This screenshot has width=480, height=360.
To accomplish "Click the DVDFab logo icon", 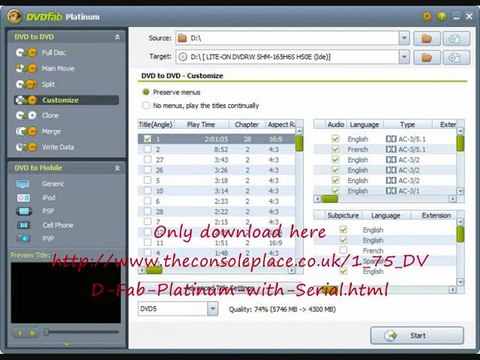I will (x=14, y=16).
